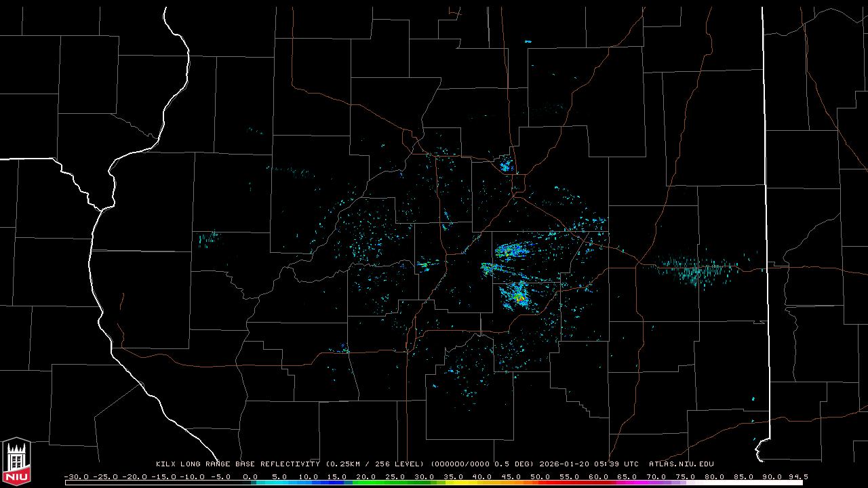Click the 85.0 scale label
868x488 pixels.
[x=744, y=477]
